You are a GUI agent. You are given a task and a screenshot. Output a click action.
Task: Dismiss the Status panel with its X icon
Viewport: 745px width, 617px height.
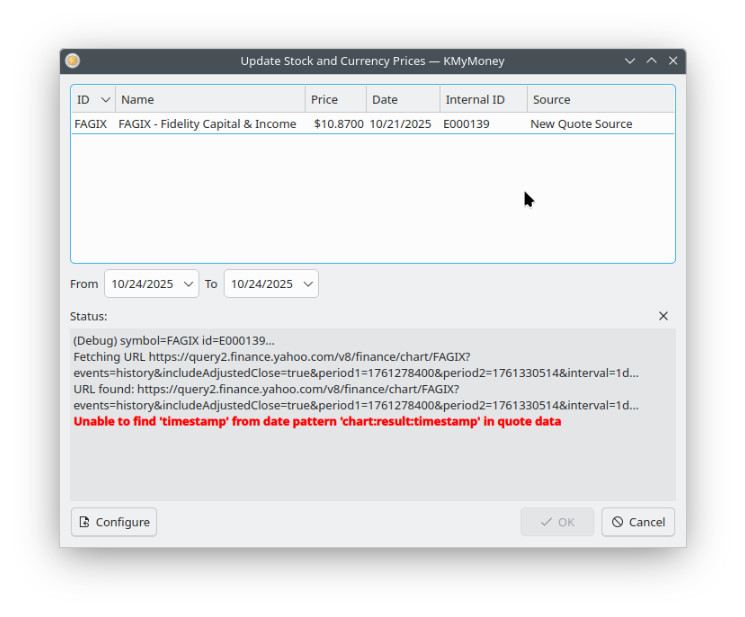663,316
